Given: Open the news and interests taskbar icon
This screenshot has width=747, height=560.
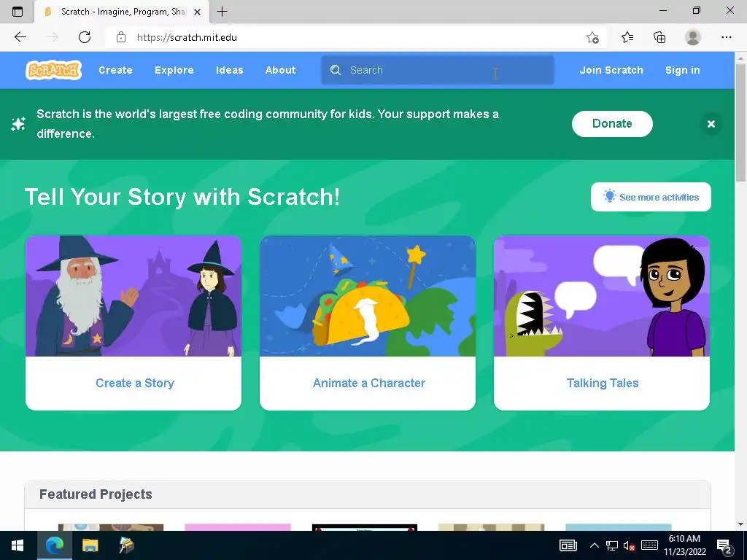Looking at the screenshot, I should 568,545.
